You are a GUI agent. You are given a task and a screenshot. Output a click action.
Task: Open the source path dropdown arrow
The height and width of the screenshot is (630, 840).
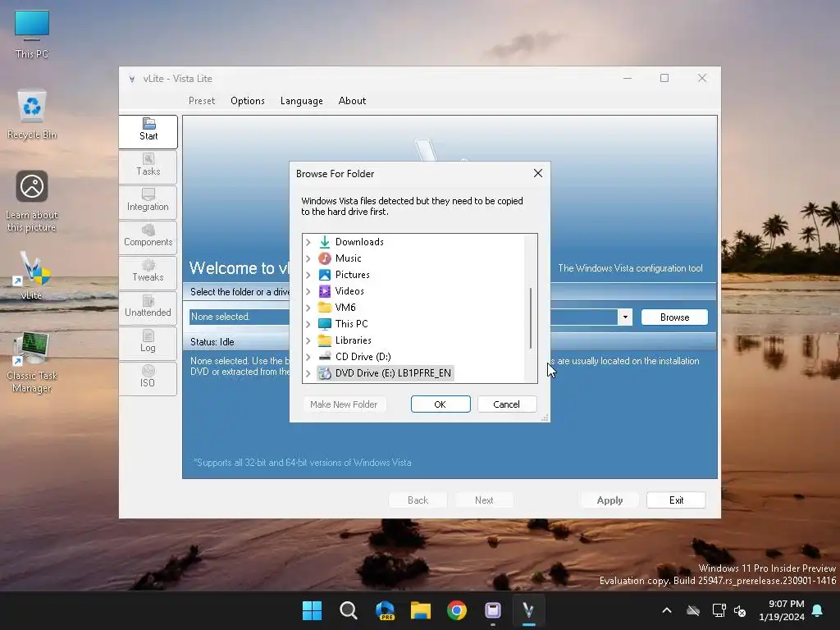[x=625, y=317]
